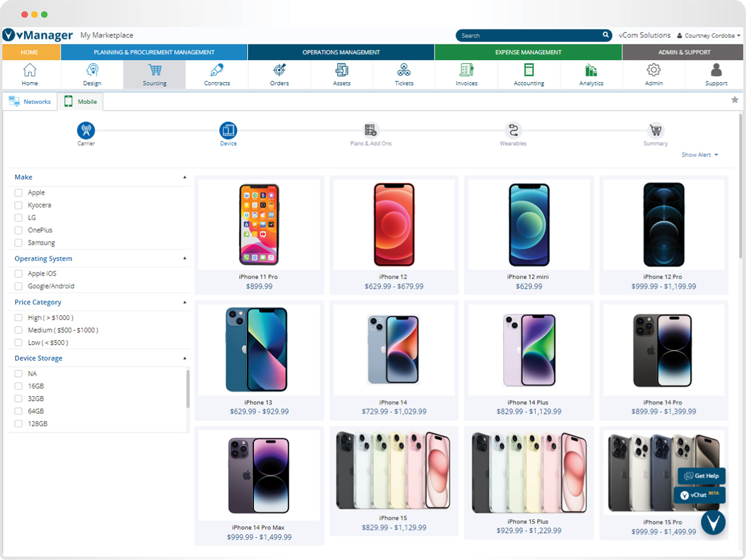Screen dimensions: 746x560
Task: Click the Orders target icon
Action: [279, 71]
